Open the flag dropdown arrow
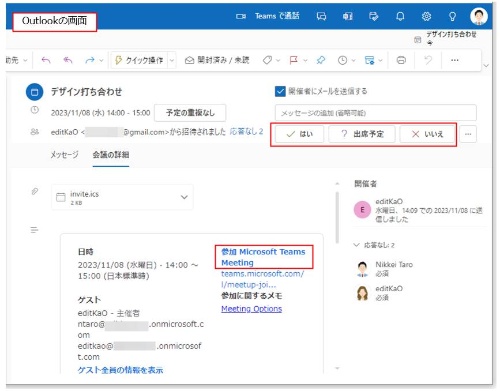This screenshot has width=500, height=391. (305, 61)
